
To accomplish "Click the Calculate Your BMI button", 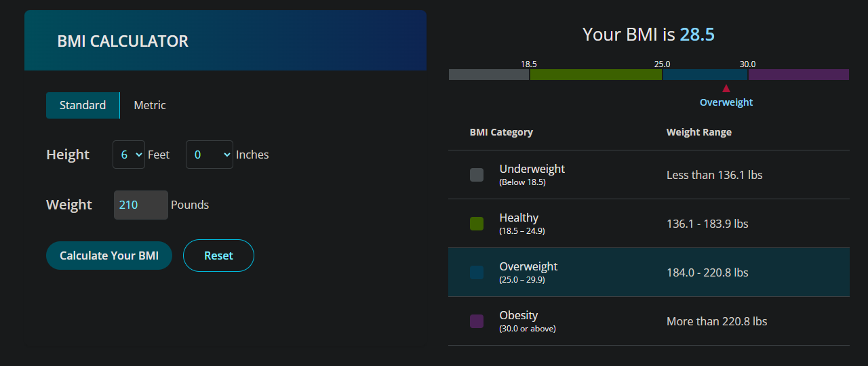I will click(109, 256).
